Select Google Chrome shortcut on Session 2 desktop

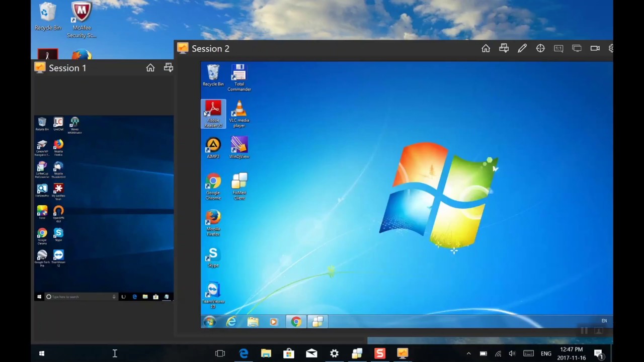pos(213,187)
